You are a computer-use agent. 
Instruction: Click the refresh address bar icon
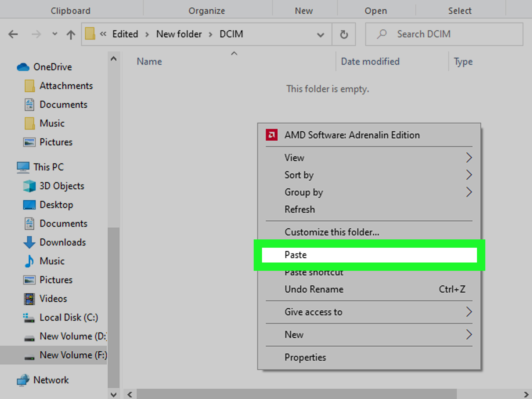(x=344, y=34)
